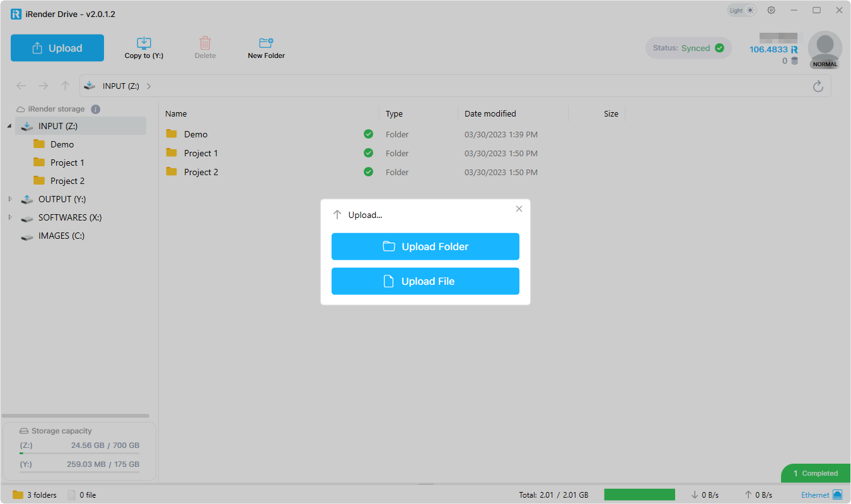Click the Upload File button
The width and height of the screenshot is (851, 504).
(425, 281)
